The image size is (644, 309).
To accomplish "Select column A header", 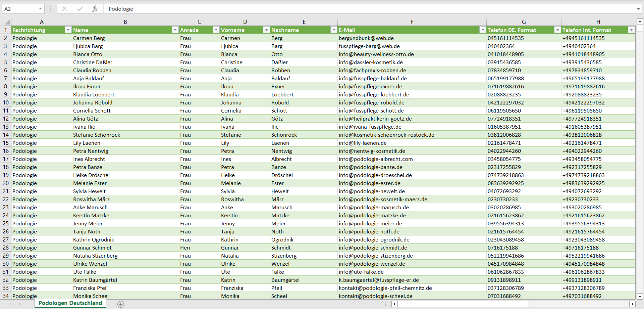I will 42,22.
